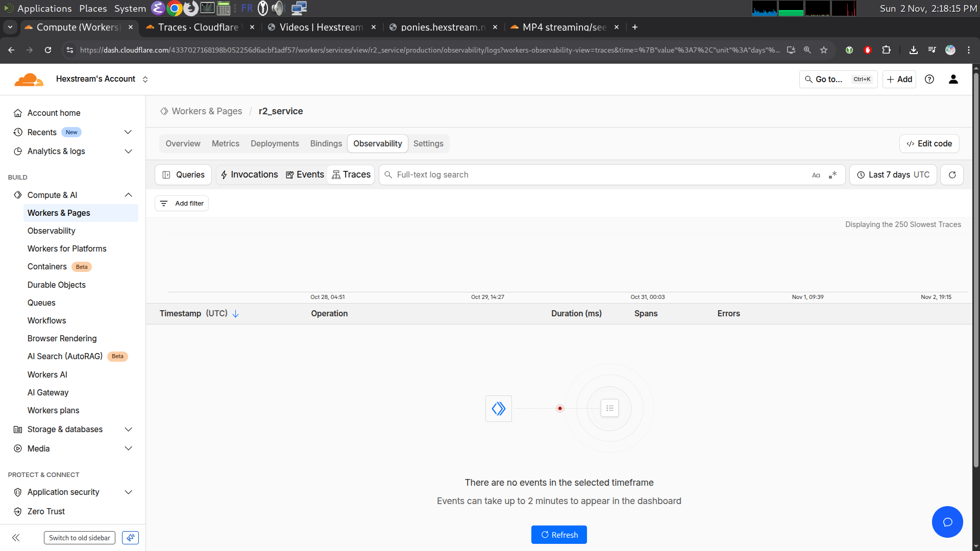Bookmark page with star icon
The height and width of the screenshot is (551, 980).
click(823, 50)
